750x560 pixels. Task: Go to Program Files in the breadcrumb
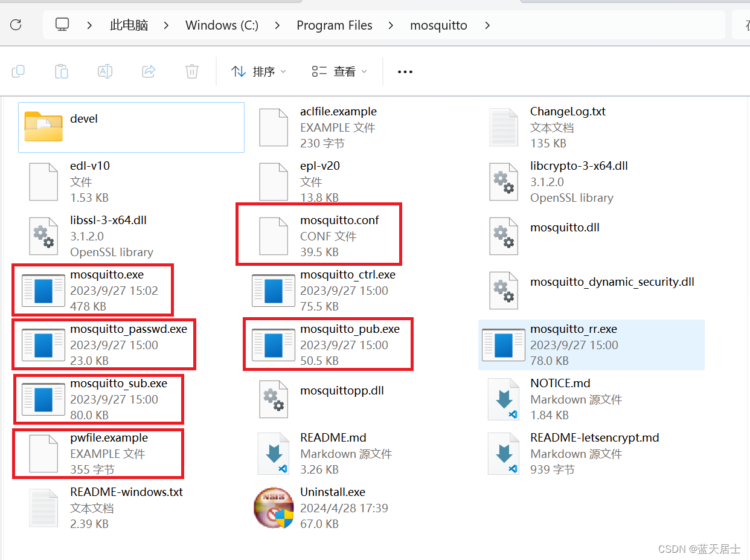(335, 25)
